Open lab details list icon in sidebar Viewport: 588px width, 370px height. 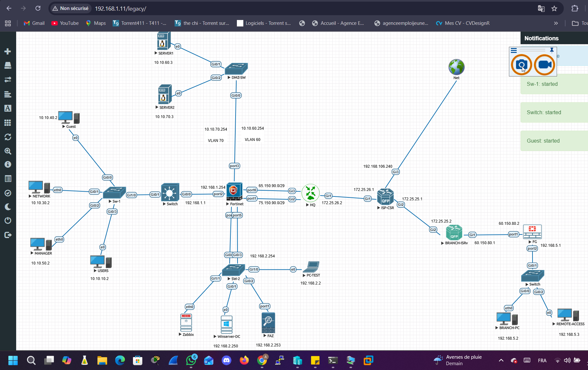tap(8, 179)
